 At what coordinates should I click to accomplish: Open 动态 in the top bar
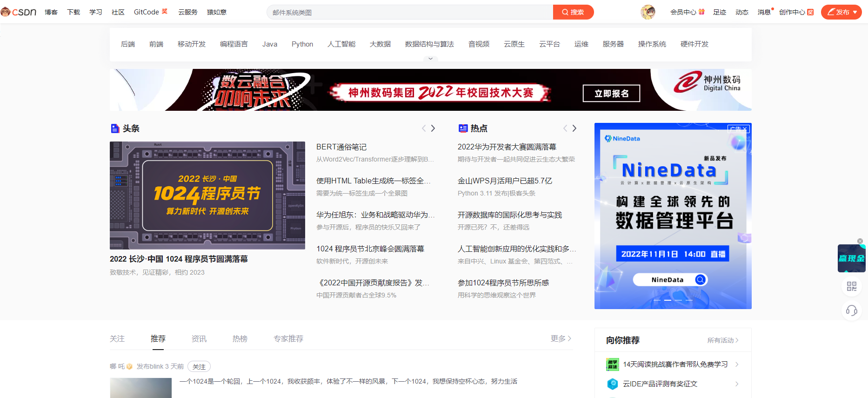point(742,12)
